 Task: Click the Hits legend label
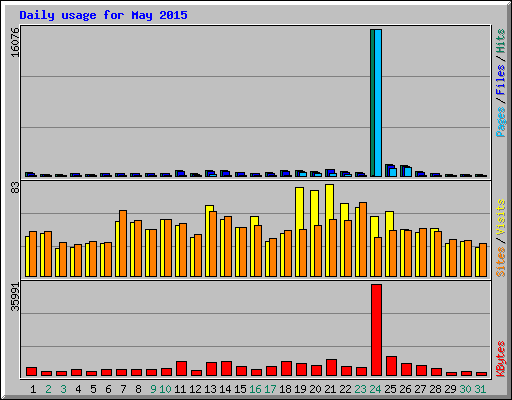[x=500, y=41]
